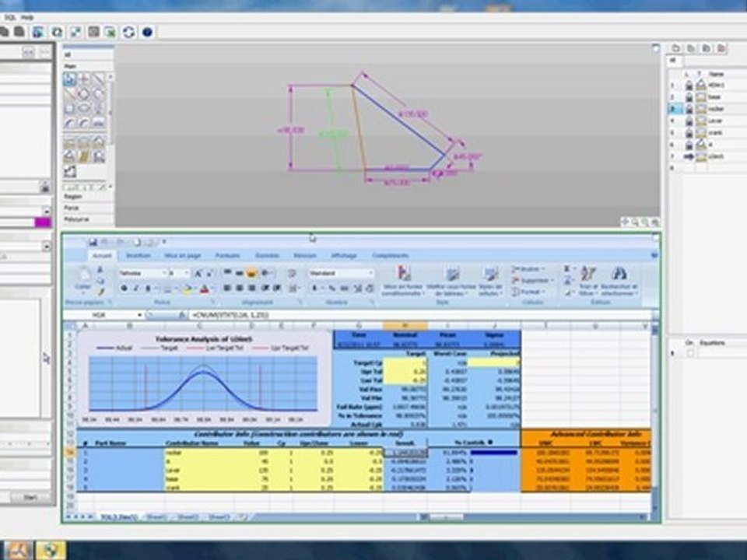Toggle the lock on the crank row

point(689,133)
